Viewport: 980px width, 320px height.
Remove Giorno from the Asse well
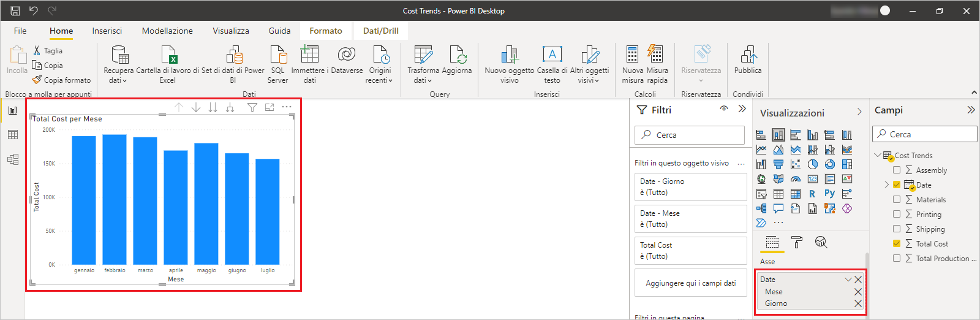[x=858, y=303]
